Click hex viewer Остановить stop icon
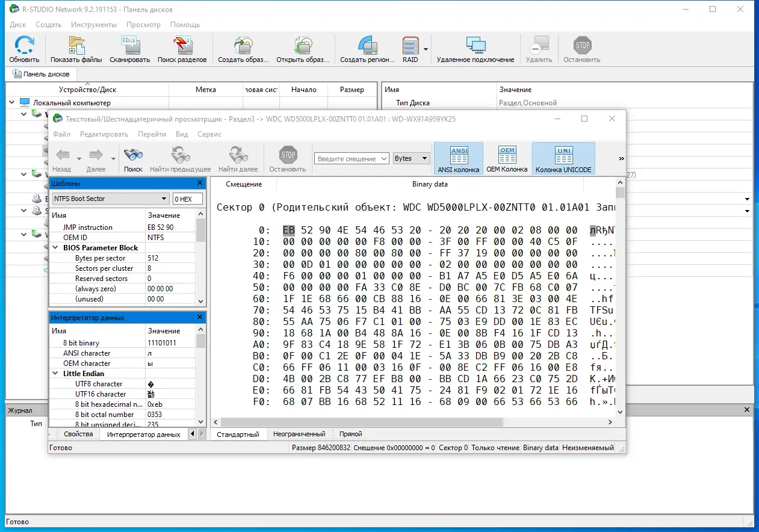Screen dimensions: 759x532 pos(288,155)
